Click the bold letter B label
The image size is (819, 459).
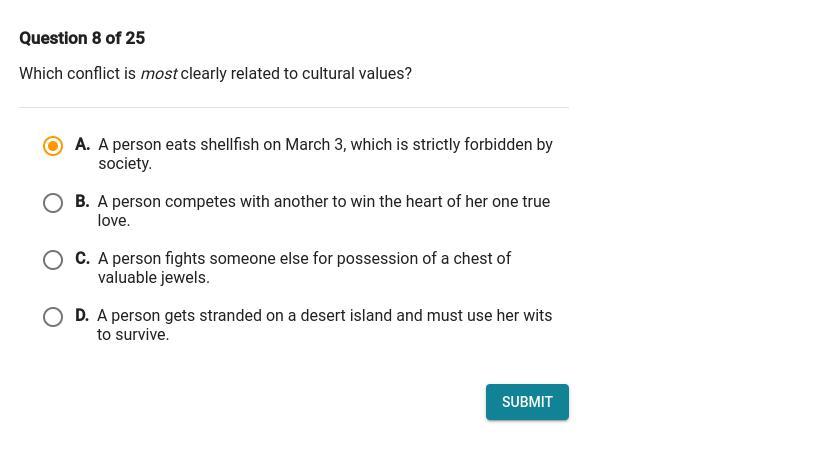click(x=82, y=202)
